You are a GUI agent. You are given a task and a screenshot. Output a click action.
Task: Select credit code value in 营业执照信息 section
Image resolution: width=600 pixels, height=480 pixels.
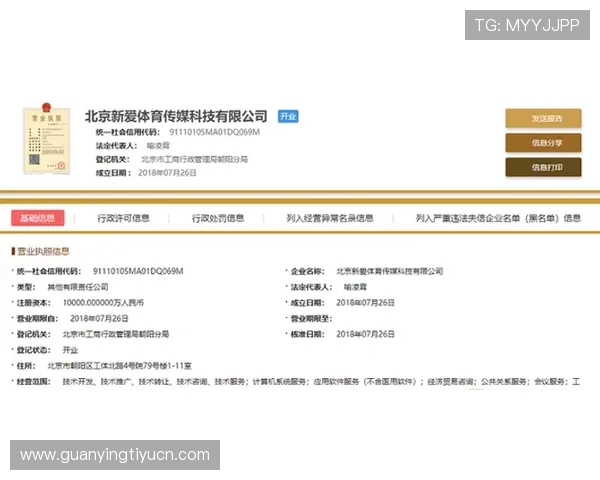tap(138, 271)
